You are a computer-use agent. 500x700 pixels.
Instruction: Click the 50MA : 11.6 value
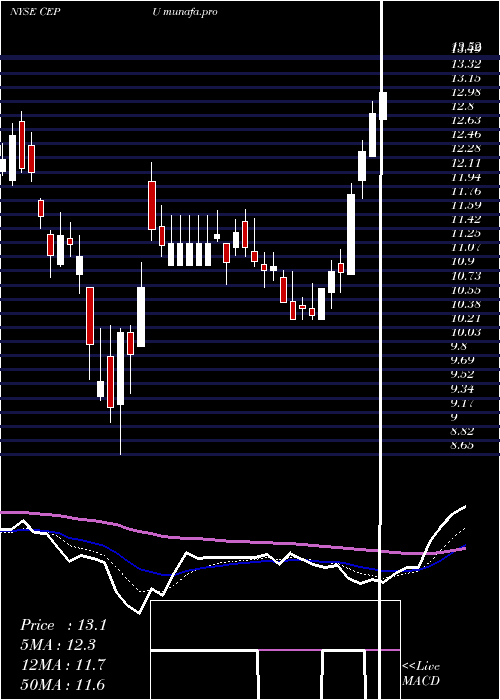pos(63,685)
